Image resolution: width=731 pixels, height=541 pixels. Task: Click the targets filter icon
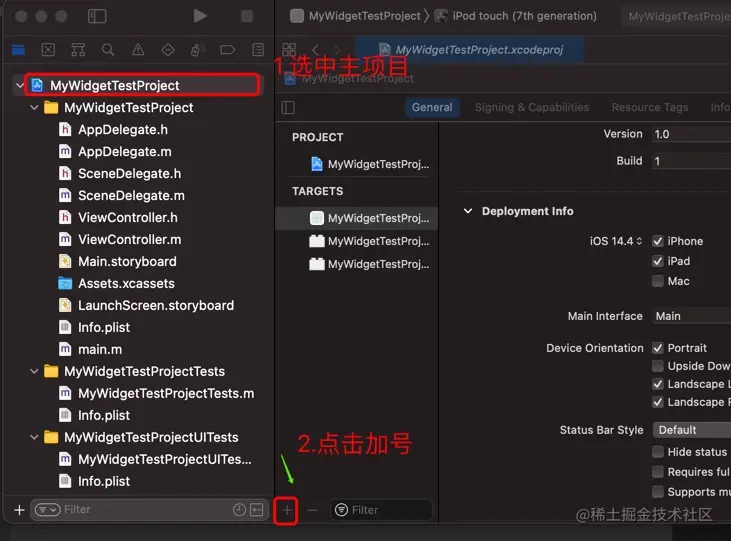click(341, 510)
